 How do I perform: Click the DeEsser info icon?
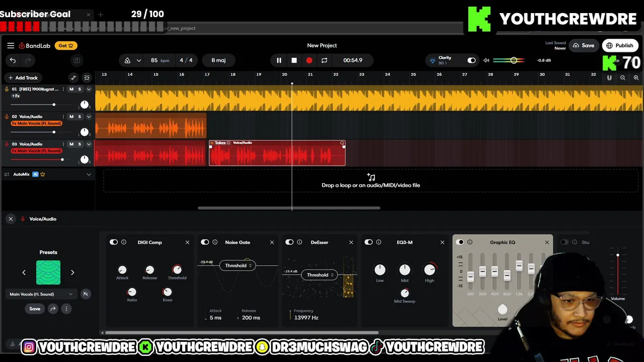(299, 242)
